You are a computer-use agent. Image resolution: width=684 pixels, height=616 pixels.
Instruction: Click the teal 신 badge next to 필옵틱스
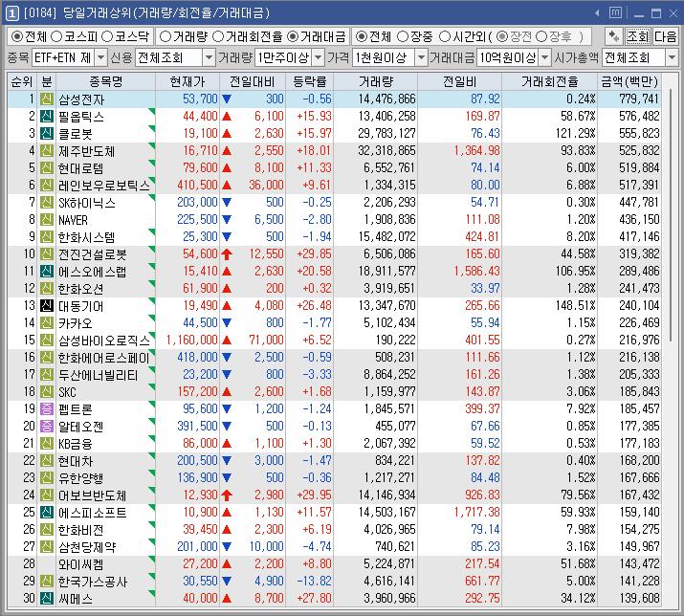(x=47, y=116)
